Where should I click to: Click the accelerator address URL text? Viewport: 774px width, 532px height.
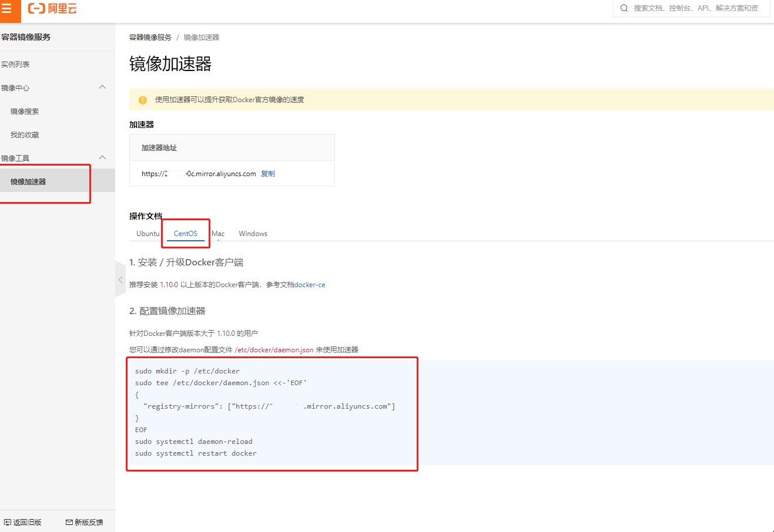[199, 174]
